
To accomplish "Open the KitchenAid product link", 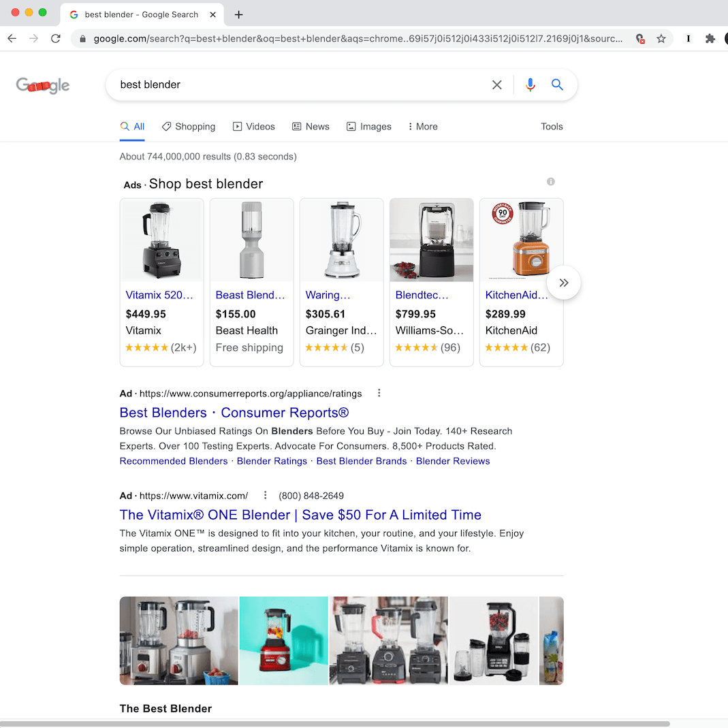I will [516, 296].
